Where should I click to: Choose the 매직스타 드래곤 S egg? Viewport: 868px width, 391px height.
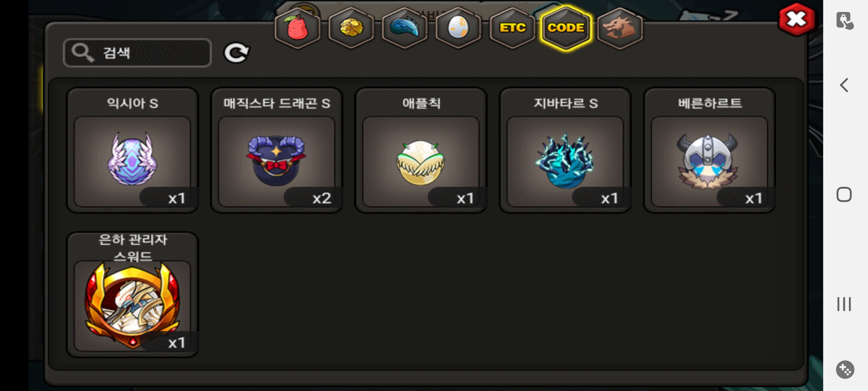click(x=277, y=150)
